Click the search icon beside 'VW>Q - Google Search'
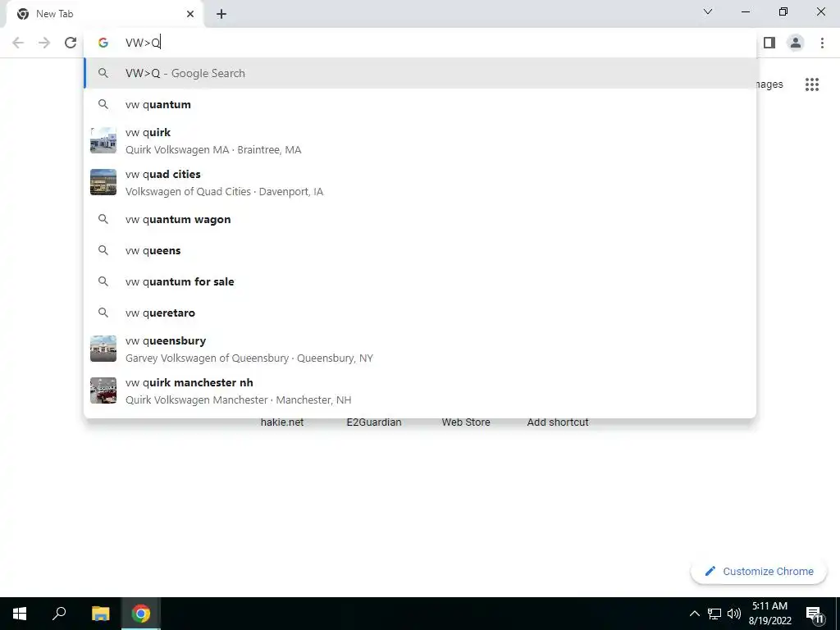The height and width of the screenshot is (630, 840). 103,73
